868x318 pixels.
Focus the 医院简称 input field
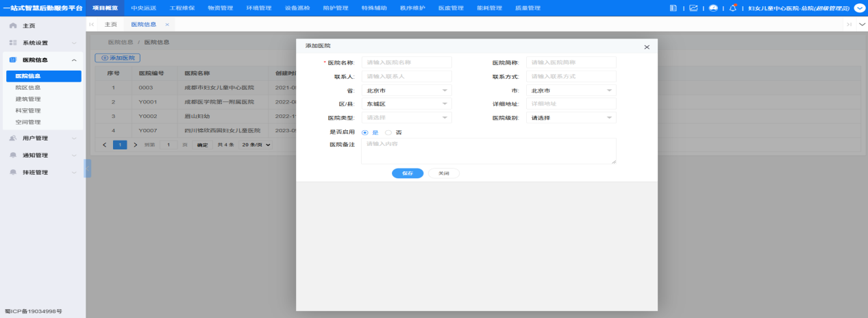point(571,62)
